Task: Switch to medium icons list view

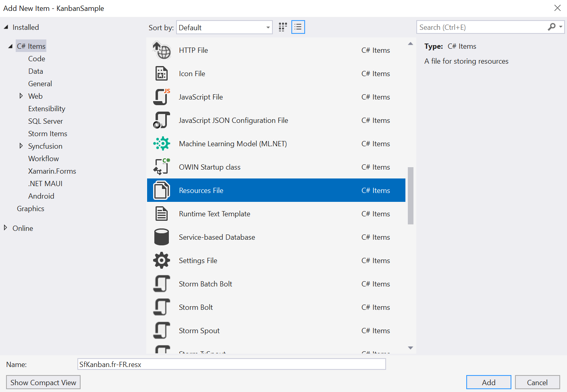Action: (x=298, y=27)
